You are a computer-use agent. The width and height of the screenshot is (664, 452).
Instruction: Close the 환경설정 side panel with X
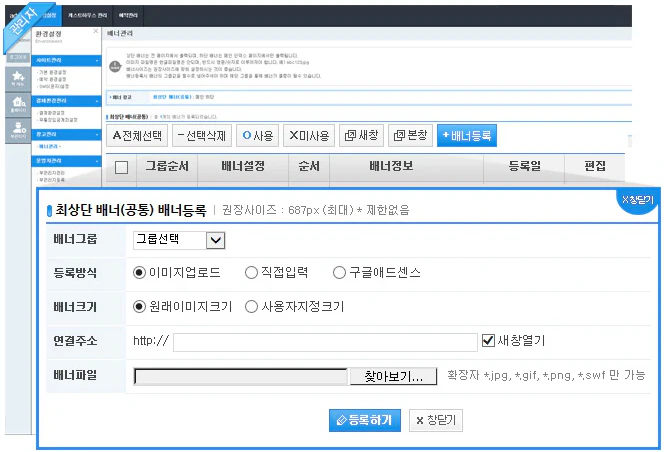tap(96, 31)
